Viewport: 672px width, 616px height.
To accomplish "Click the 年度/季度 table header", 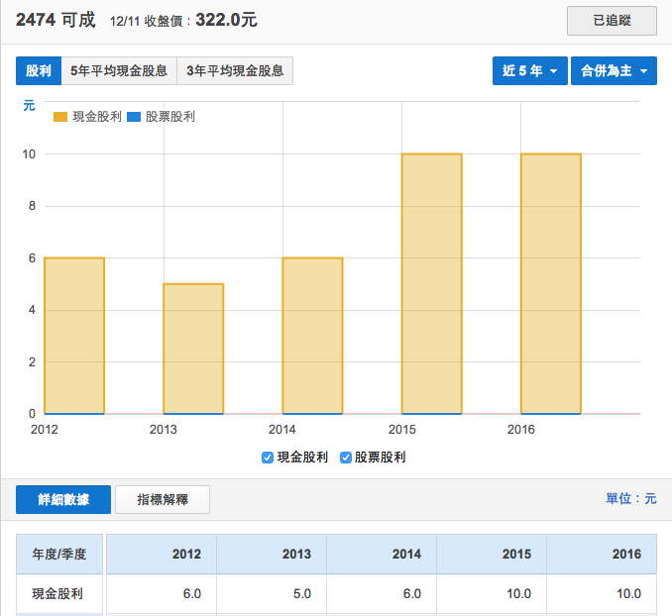I will [60, 554].
